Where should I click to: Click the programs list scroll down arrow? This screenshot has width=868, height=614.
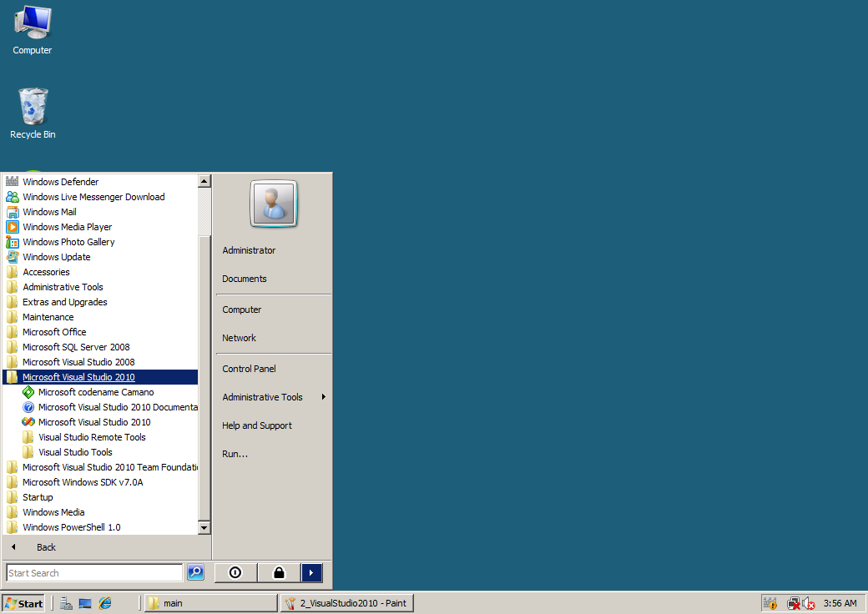pyautogui.click(x=204, y=528)
